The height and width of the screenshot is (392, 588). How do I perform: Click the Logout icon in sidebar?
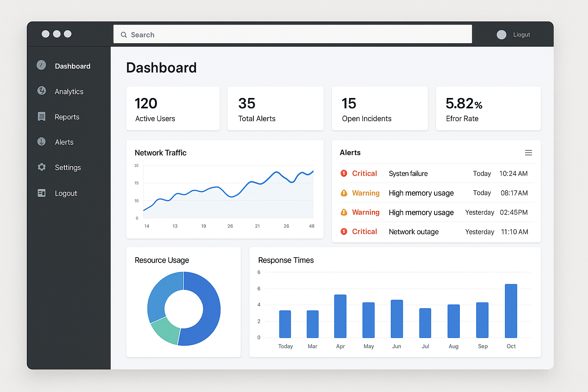[x=41, y=193]
